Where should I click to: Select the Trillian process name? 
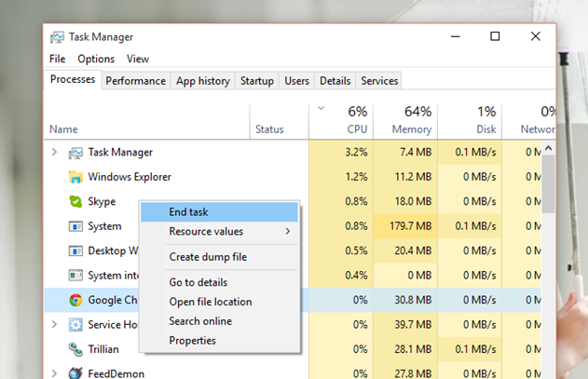(x=103, y=349)
